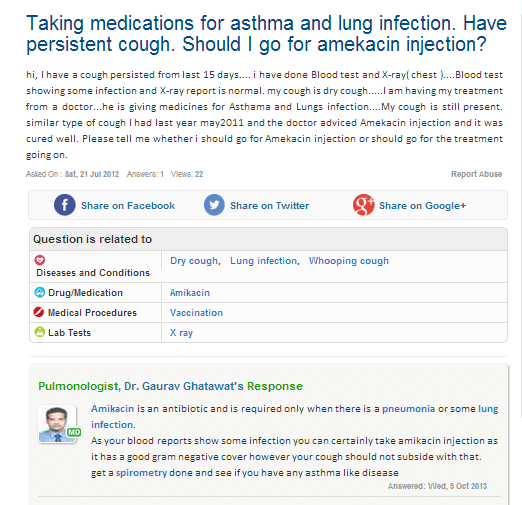The image size is (522, 505).
Task: Click the Drug/Medication category icon
Action: [x=40, y=292]
